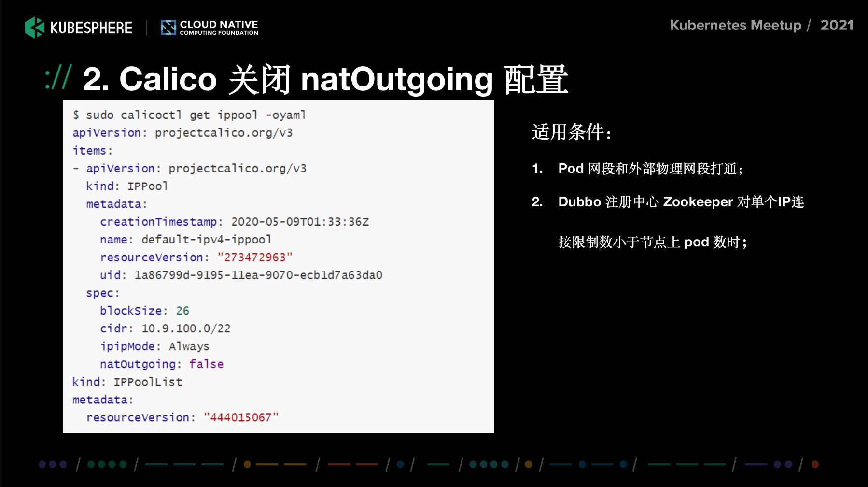Click the cidr: 10.9.100.0/22 line in the code block

[164, 329]
